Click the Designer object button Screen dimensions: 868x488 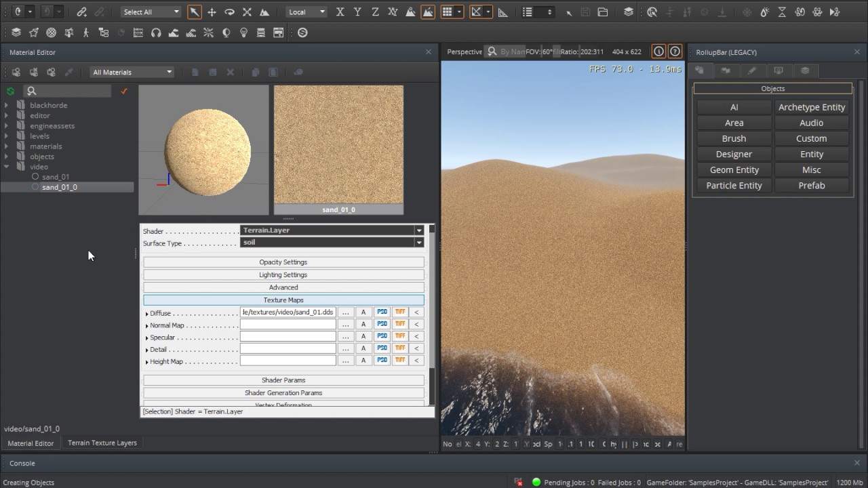pyautogui.click(x=734, y=154)
